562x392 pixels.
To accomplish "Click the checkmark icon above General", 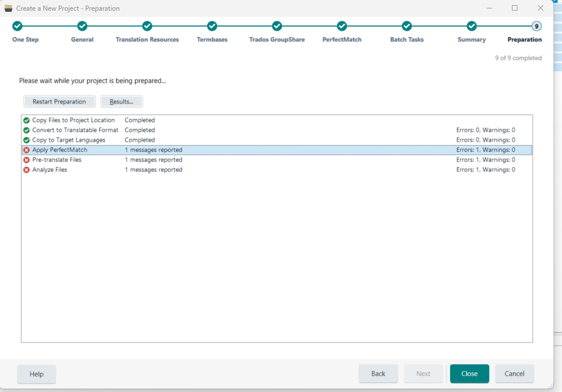I will [82, 26].
